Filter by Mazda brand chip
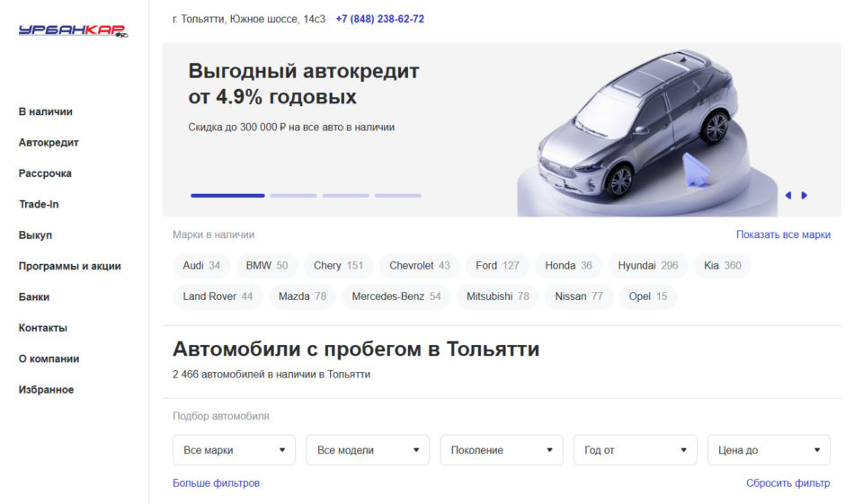 click(302, 296)
